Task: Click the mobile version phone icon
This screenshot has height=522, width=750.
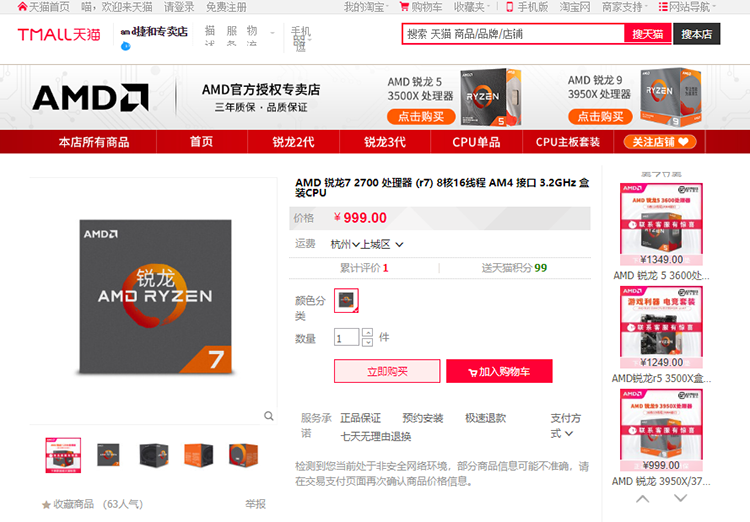Action: pyautogui.click(x=510, y=7)
